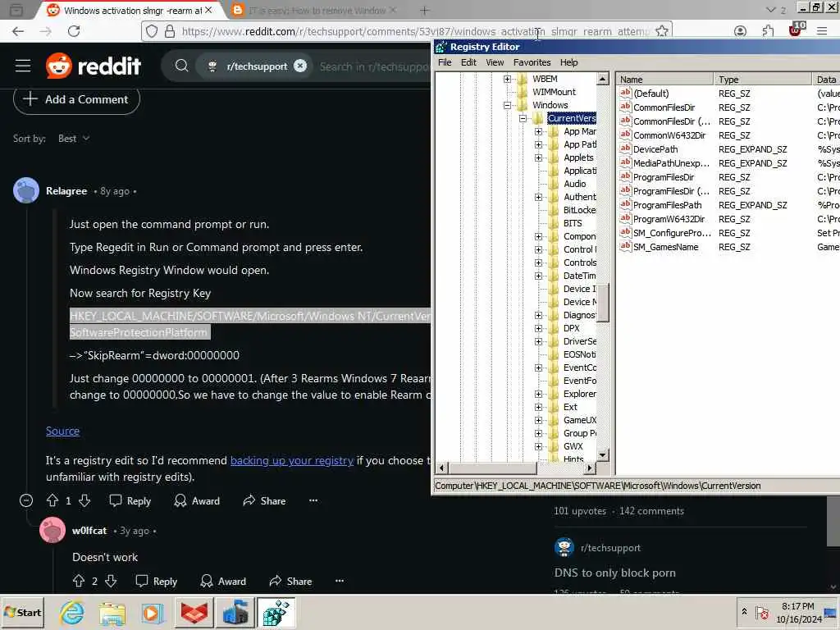Select the BitLocker registry key
The image size is (840, 630).
click(579, 211)
